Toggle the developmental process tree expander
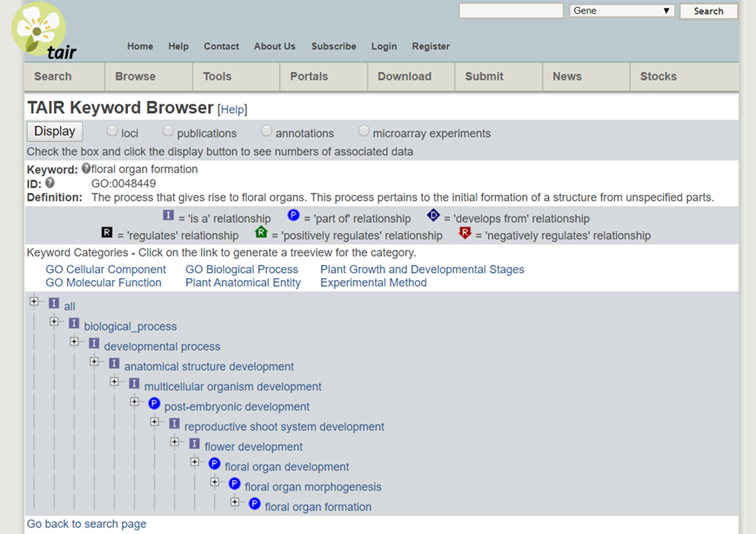The width and height of the screenshot is (756, 534). coord(74,342)
